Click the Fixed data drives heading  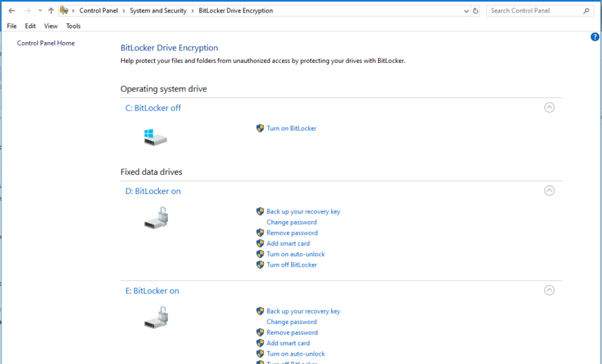(151, 172)
